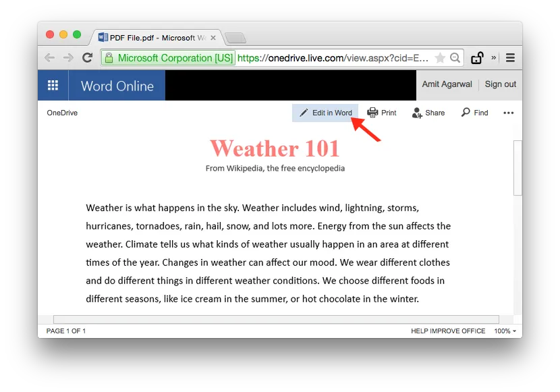Click the Sign out link
The height and width of the screenshot is (392, 560).
click(x=500, y=84)
